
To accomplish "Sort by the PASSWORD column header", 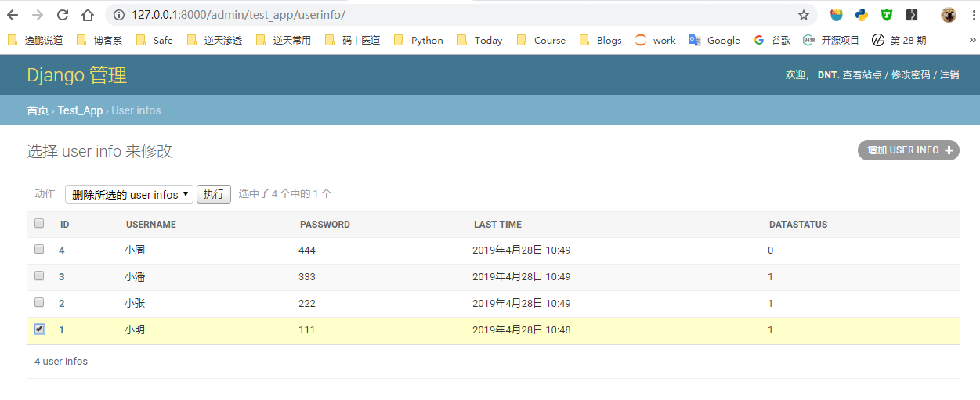I will click(325, 225).
